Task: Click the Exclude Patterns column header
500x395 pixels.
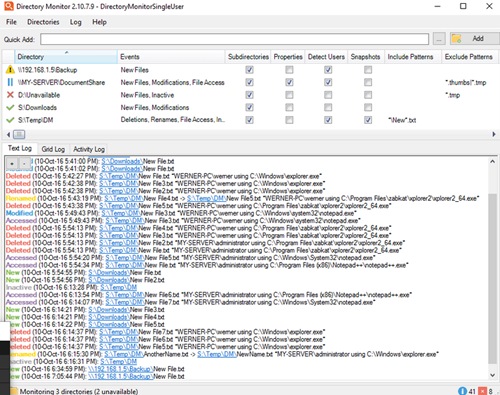Action: pos(469,57)
